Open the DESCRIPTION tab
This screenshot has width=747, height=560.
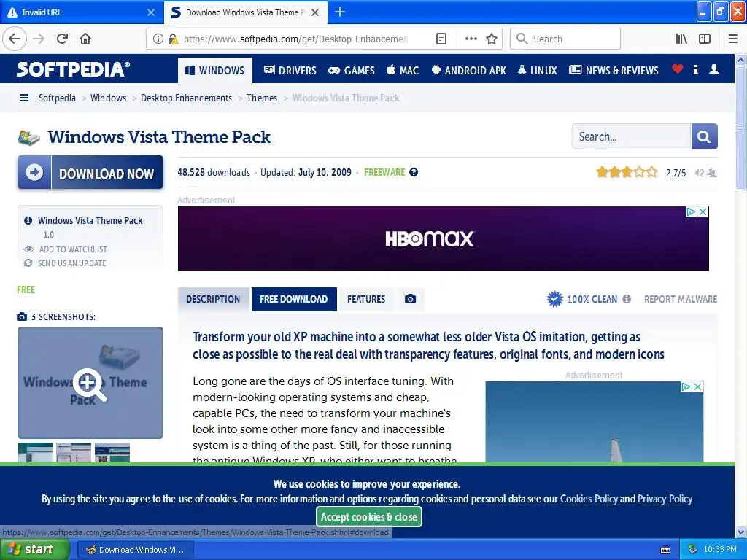(x=213, y=299)
